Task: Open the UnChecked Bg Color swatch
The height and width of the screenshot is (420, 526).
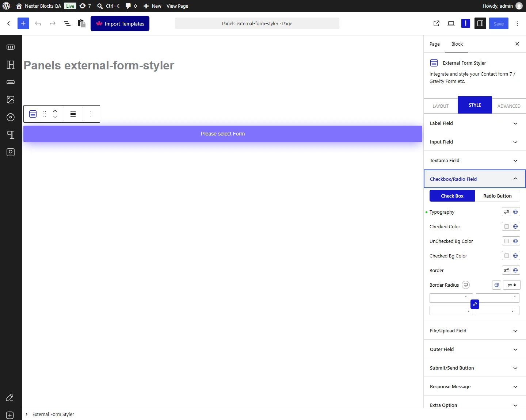Action: (x=506, y=241)
